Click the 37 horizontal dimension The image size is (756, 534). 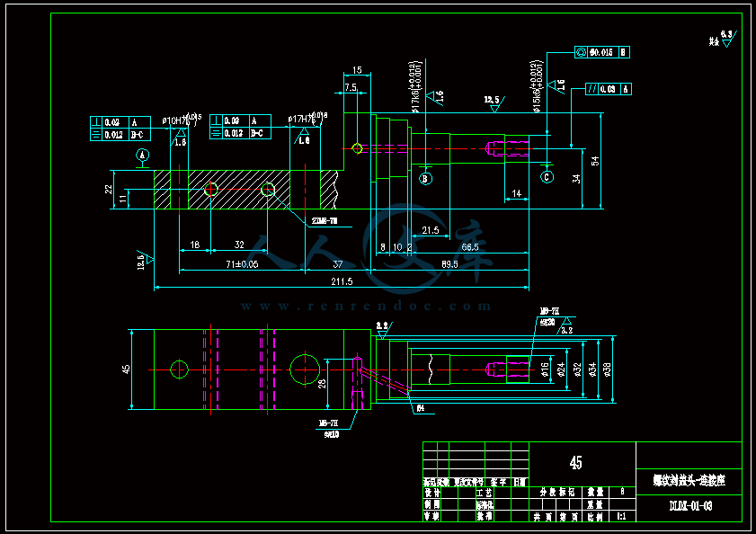pos(337,264)
